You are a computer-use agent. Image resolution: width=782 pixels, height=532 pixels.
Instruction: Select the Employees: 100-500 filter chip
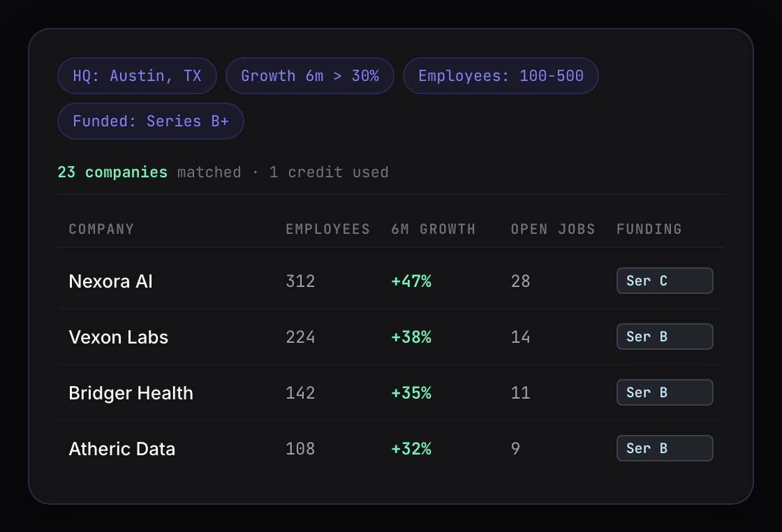click(501, 76)
